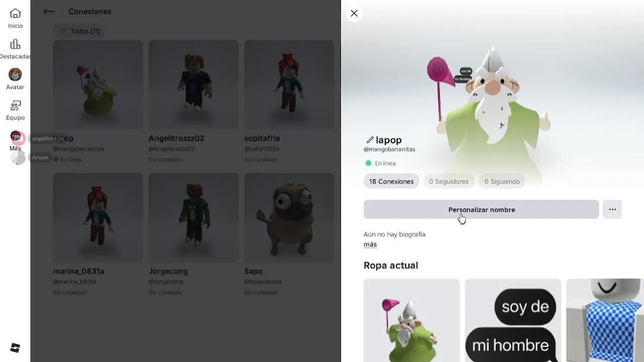Click the sopitafria display name
Image resolution: width=644 pixels, height=362 pixels.
[262, 138]
